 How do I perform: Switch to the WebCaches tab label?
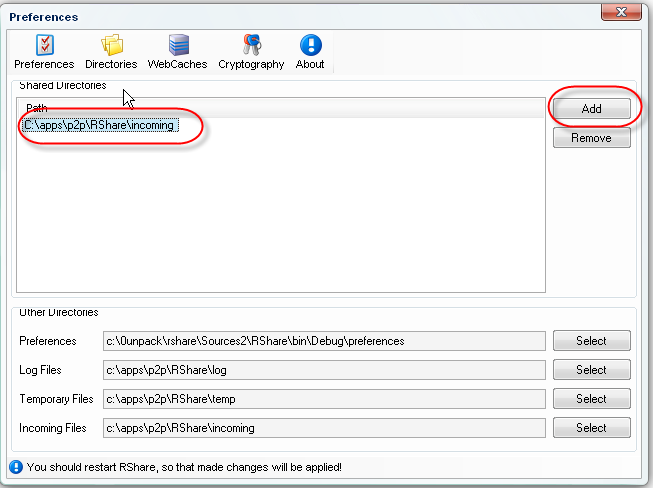pos(177,64)
